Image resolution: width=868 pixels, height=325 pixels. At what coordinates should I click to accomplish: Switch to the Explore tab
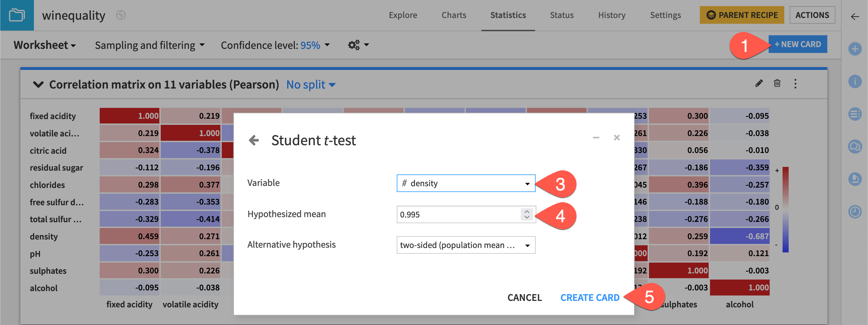point(403,15)
